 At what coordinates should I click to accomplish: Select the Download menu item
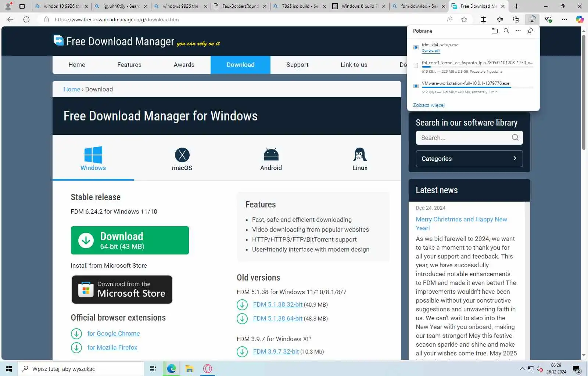click(x=240, y=65)
